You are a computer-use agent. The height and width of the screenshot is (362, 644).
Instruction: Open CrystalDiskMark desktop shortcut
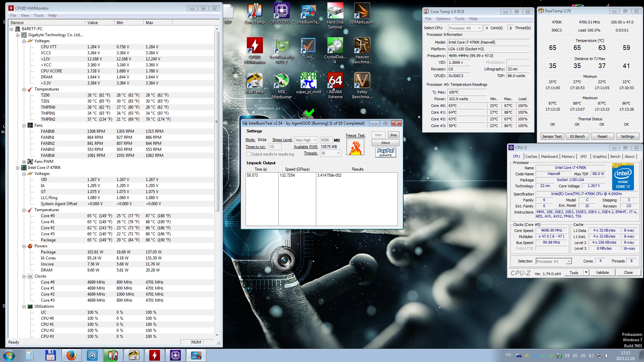335,51
